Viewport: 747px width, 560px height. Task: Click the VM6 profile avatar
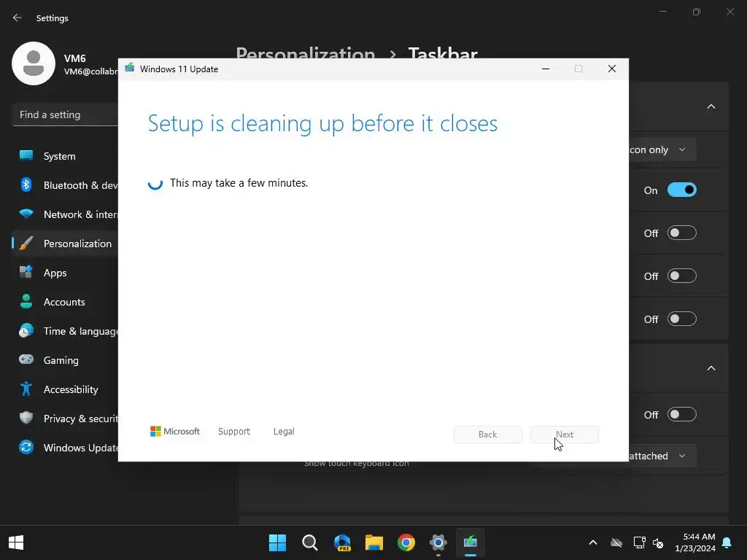[34, 63]
